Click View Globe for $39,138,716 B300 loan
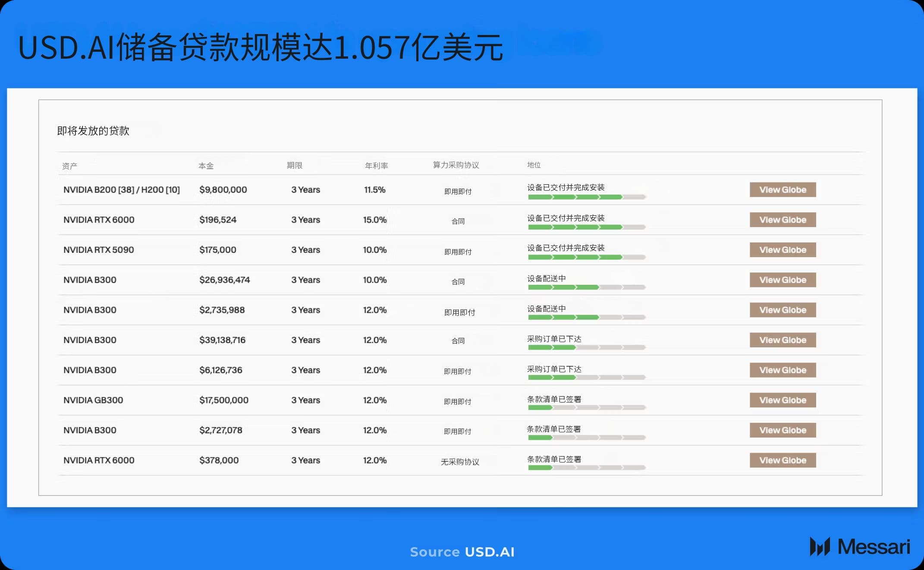The height and width of the screenshot is (570, 924). pos(783,340)
